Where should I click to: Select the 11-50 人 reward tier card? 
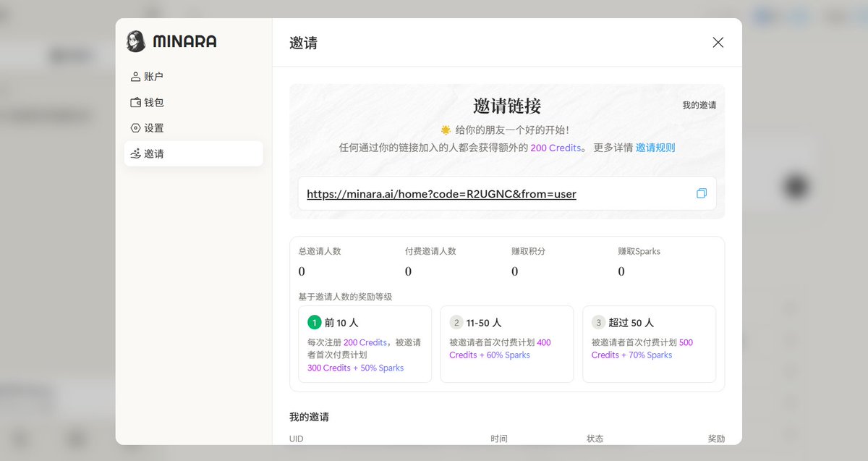pyautogui.click(x=506, y=344)
